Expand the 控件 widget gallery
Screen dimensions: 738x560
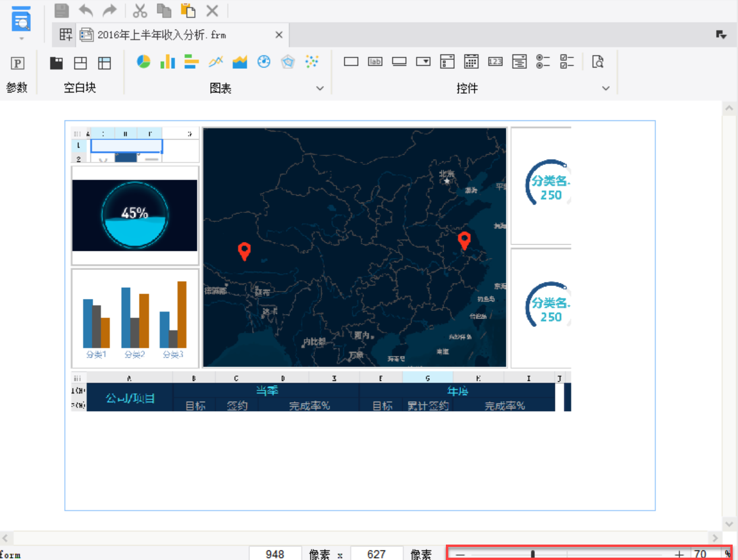tap(606, 88)
